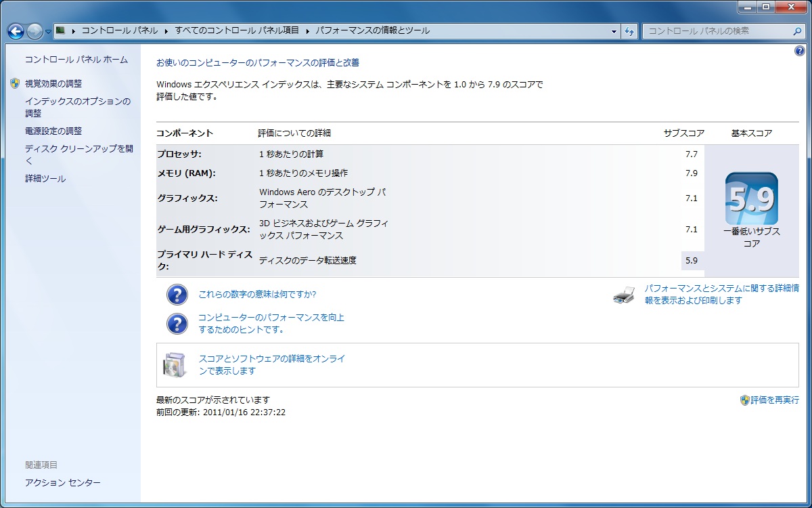Click memory subscore 7.9
Viewport: 812px width, 508px height.
point(691,173)
